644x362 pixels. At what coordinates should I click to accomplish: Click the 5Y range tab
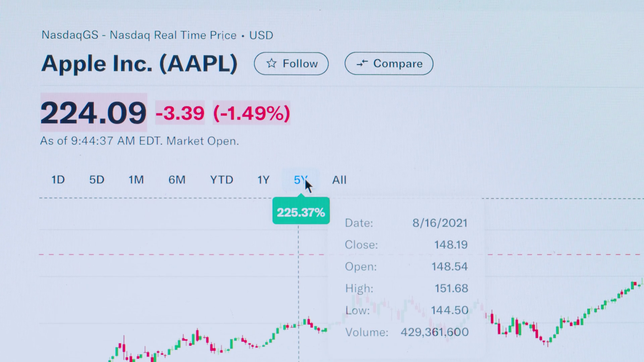click(300, 180)
